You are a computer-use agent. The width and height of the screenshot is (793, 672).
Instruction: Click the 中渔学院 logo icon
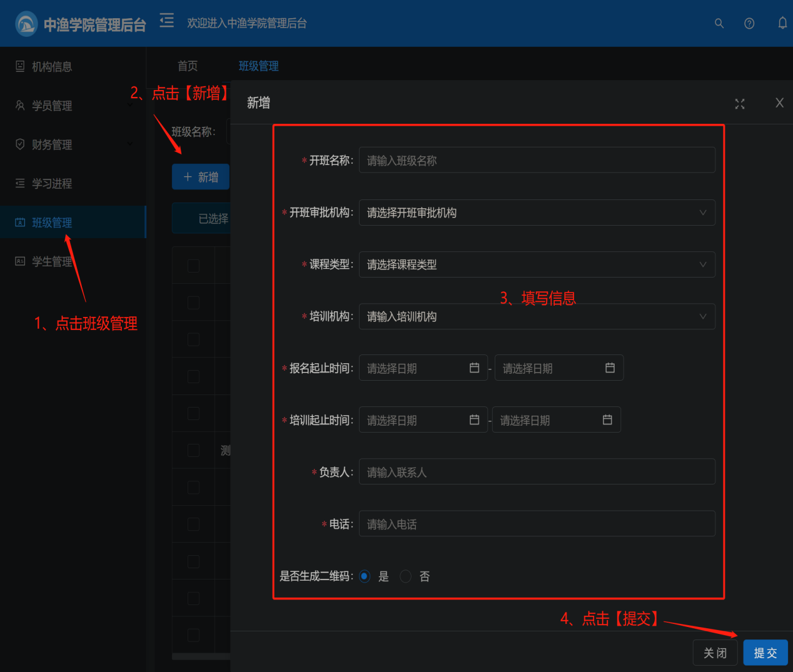(26, 24)
